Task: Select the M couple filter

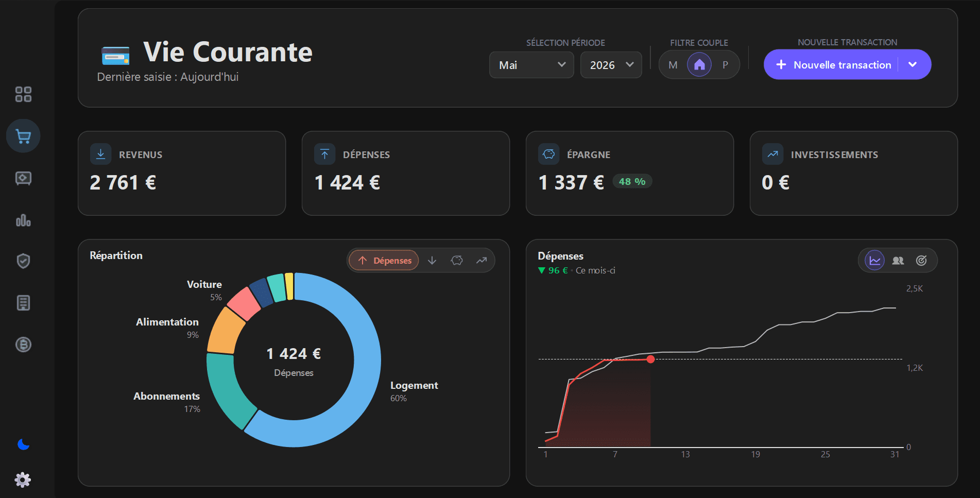Action: pyautogui.click(x=673, y=65)
